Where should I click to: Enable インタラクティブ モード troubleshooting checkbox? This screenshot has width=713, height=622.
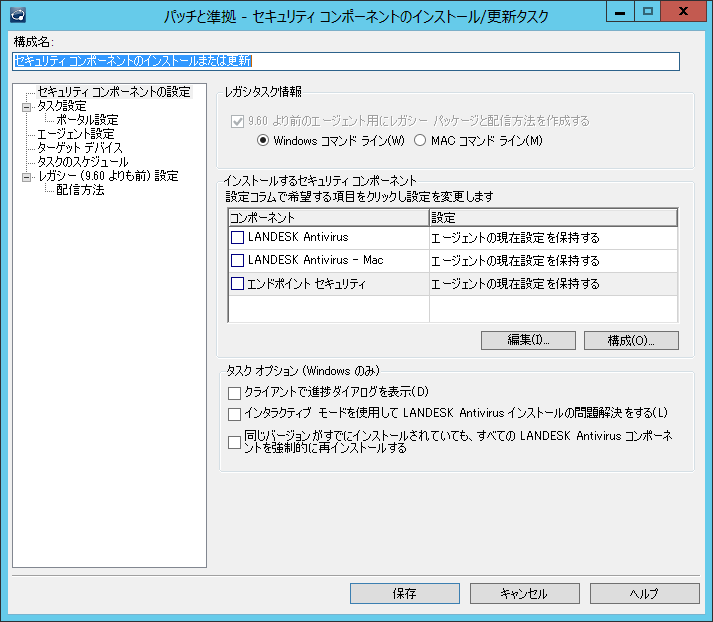pyautogui.click(x=234, y=414)
